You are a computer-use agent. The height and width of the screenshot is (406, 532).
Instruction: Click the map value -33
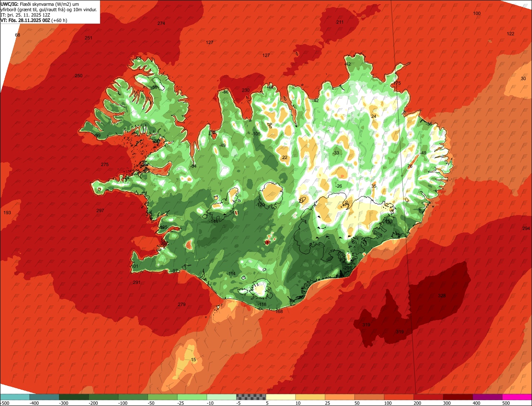click(336, 153)
